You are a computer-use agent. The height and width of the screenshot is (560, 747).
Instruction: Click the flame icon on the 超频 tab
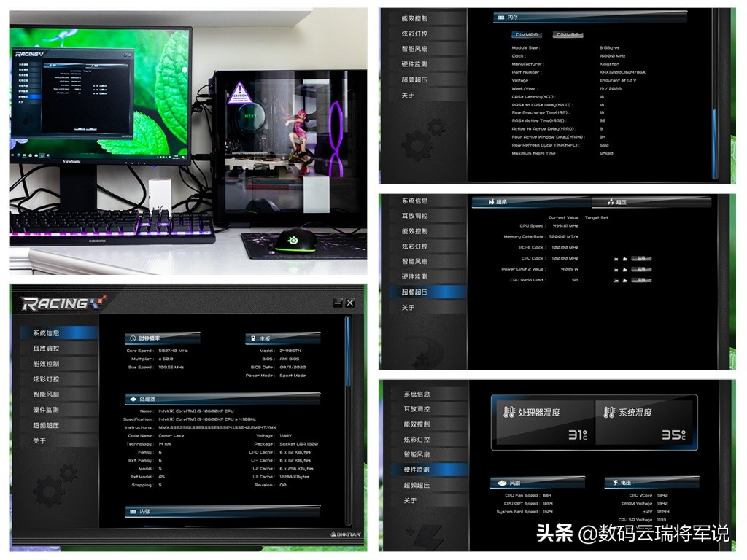491,202
